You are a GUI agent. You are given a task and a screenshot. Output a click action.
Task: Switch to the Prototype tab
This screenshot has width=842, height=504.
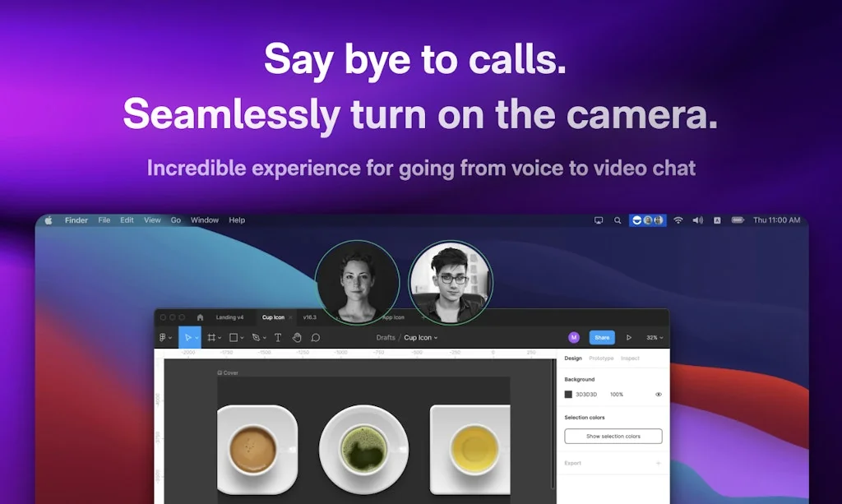point(601,358)
